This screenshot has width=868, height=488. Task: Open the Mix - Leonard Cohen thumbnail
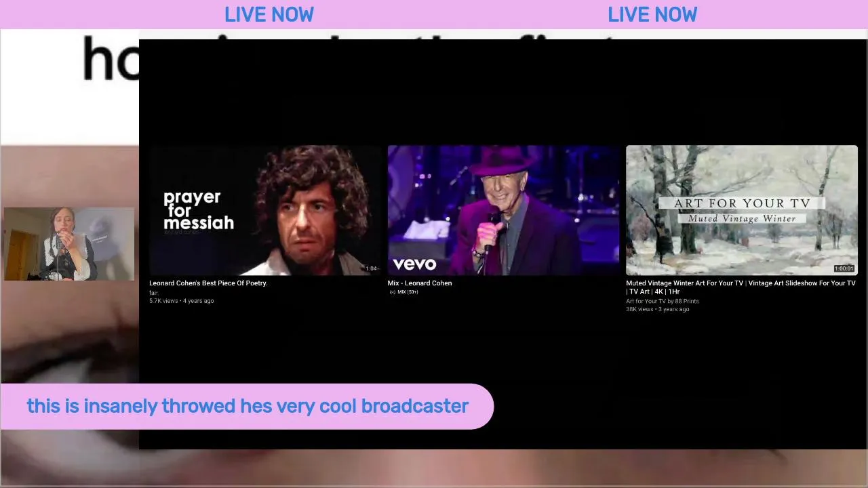tap(503, 210)
